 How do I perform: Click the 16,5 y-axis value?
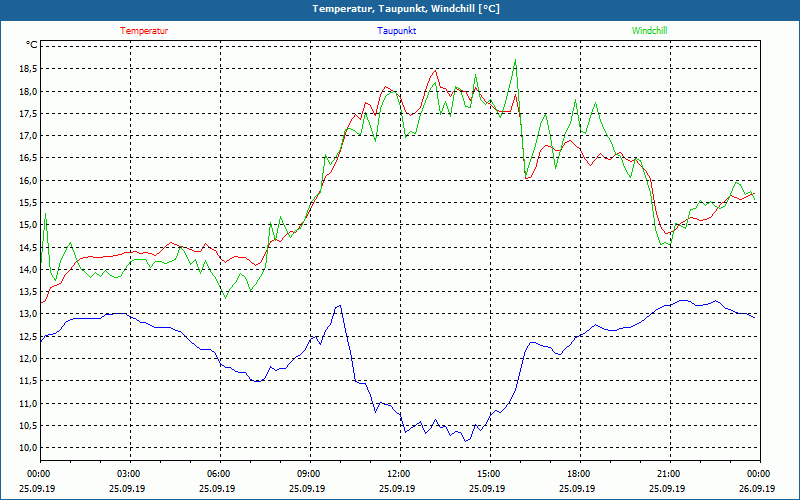[28, 158]
